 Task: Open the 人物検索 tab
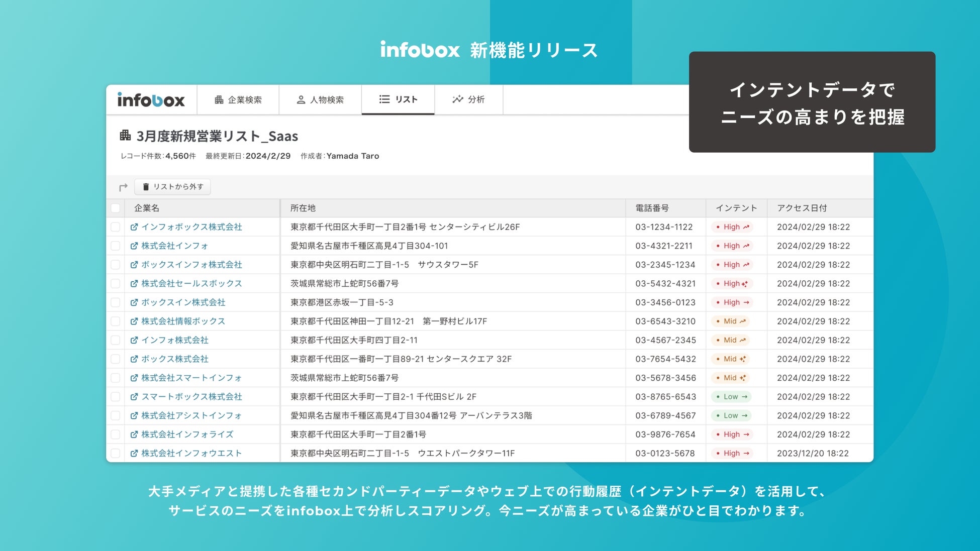[320, 100]
